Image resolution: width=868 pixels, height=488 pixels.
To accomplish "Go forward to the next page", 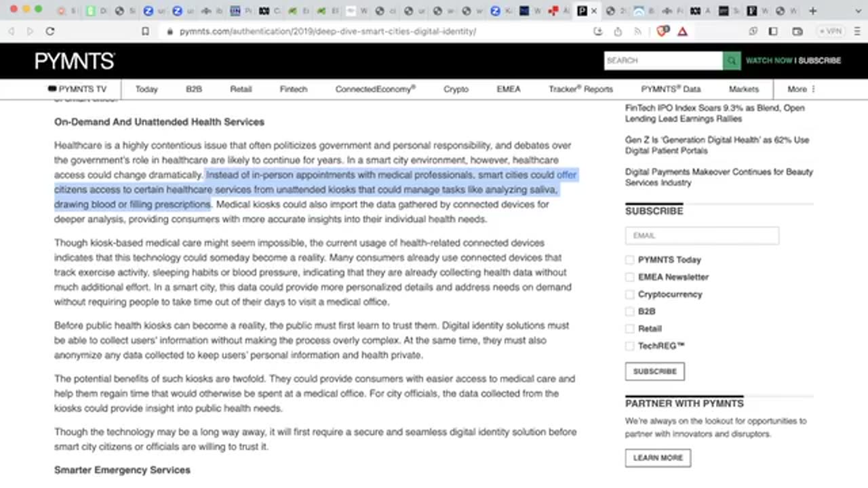I will [x=31, y=31].
